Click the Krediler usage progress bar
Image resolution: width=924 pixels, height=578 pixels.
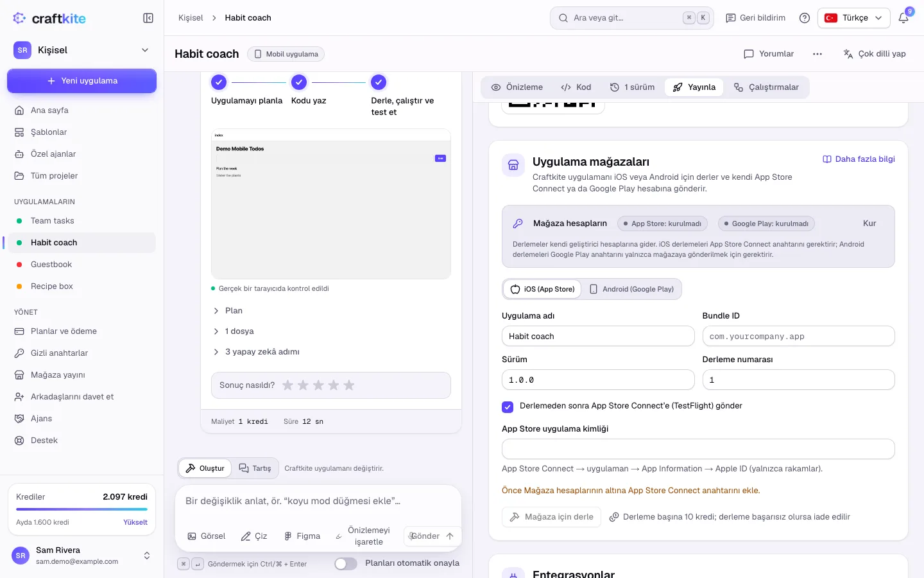[81, 509]
